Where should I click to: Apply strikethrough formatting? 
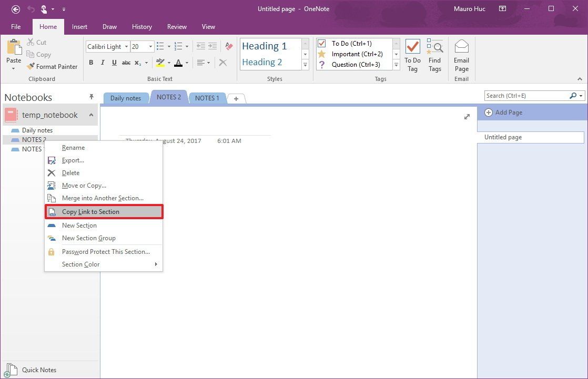click(x=126, y=63)
